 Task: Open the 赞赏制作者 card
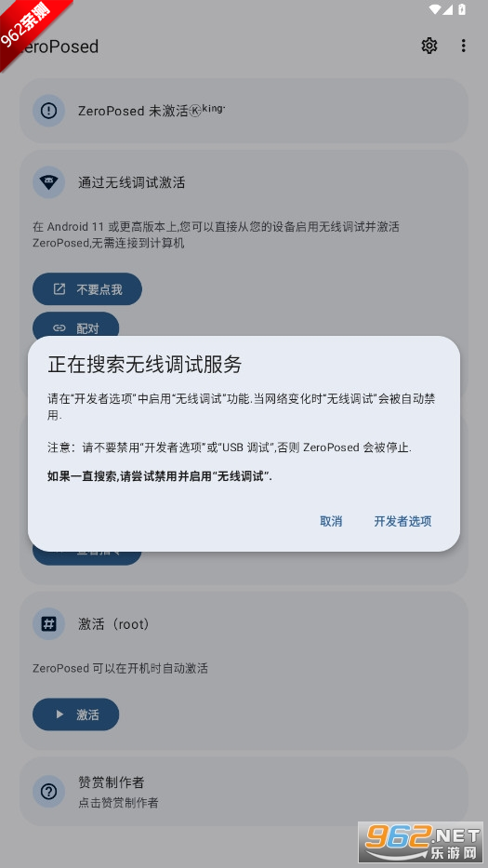tap(244, 792)
